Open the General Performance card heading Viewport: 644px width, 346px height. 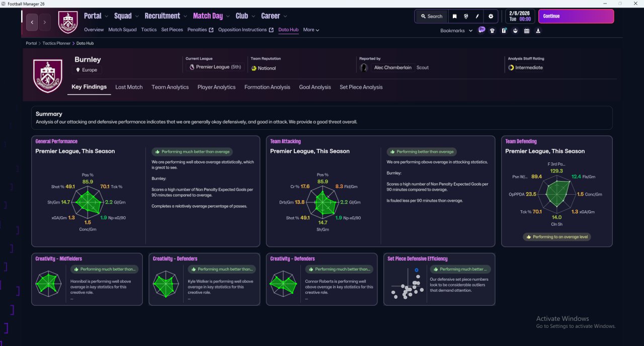(56, 141)
